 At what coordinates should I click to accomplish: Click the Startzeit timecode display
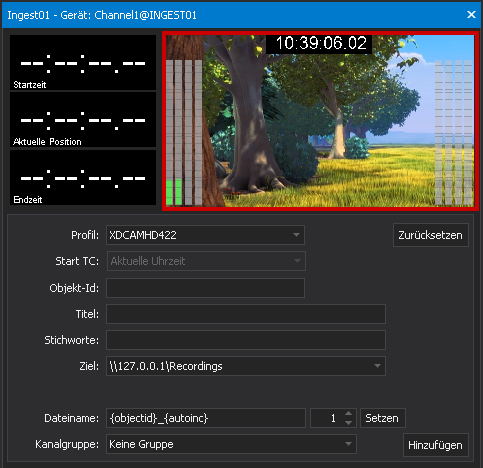[x=83, y=62]
